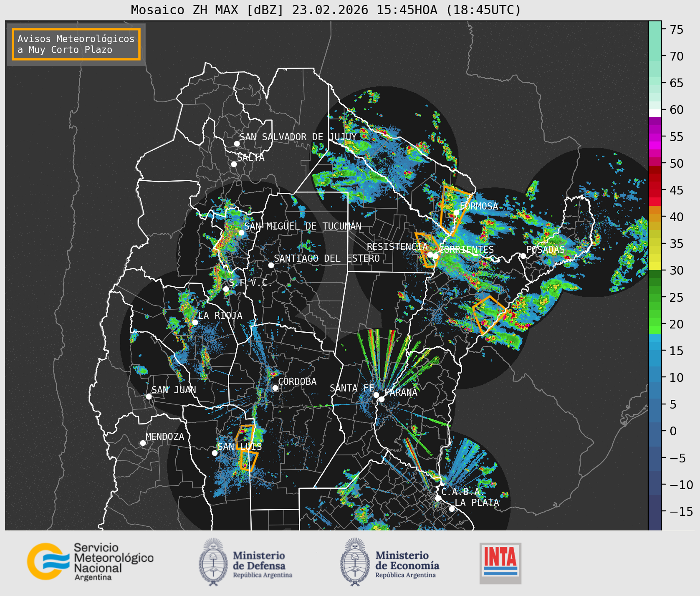Click the Mendoza city dot
700x596 pixels.
(143, 443)
